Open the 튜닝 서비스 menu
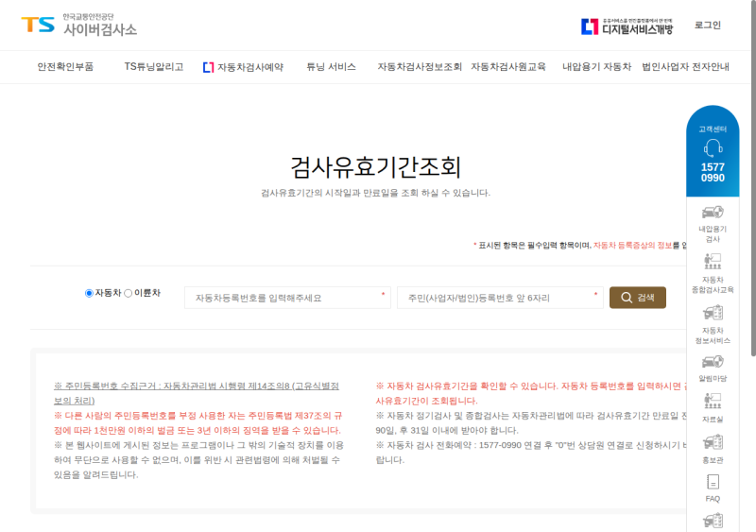 (332, 66)
